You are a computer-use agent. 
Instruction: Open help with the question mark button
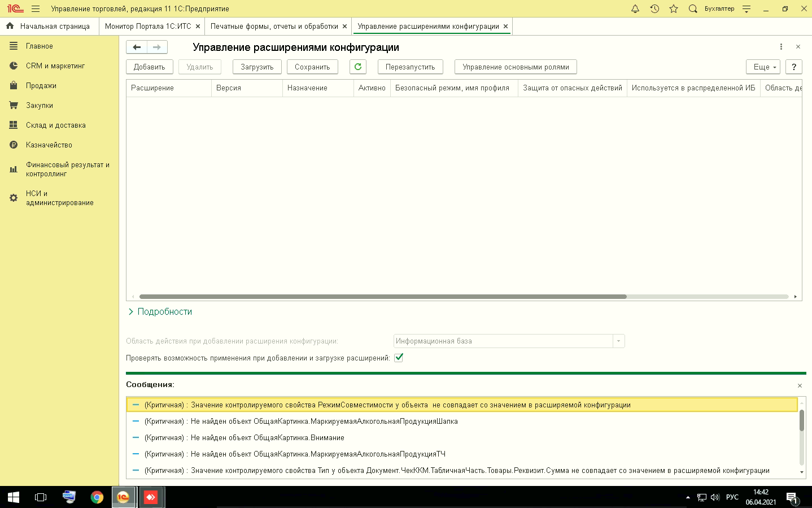793,67
